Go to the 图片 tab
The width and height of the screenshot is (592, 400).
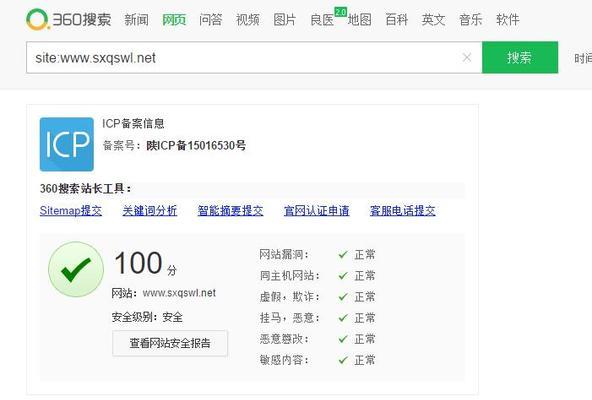pyautogui.click(x=284, y=20)
